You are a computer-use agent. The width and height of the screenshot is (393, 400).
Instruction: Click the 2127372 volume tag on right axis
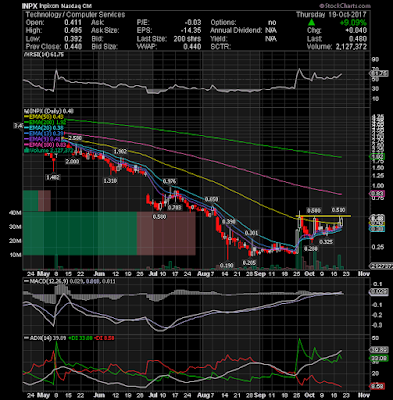click(380, 265)
